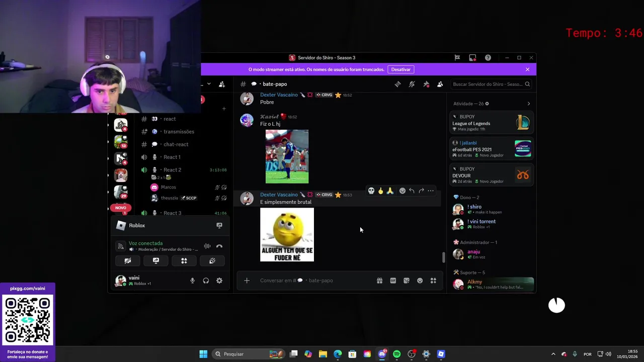The width and height of the screenshot is (644, 362).
Task: Type area 'Conversar em # bate-papo'
Action: coord(314,281)
